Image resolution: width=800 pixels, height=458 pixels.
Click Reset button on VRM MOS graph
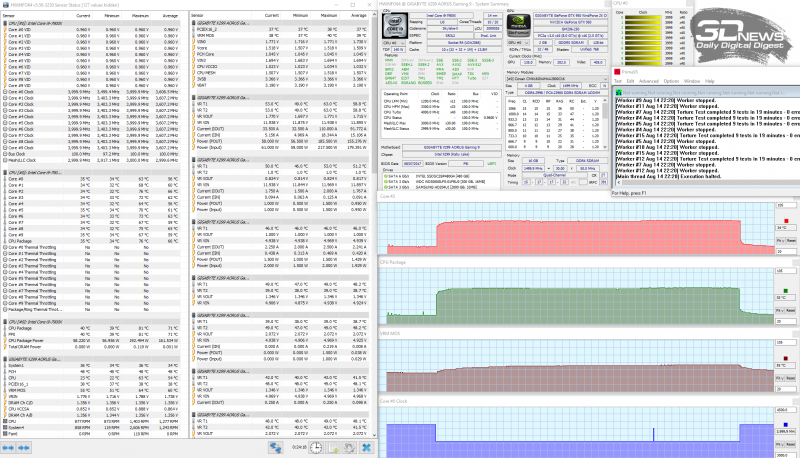[791, 378]
